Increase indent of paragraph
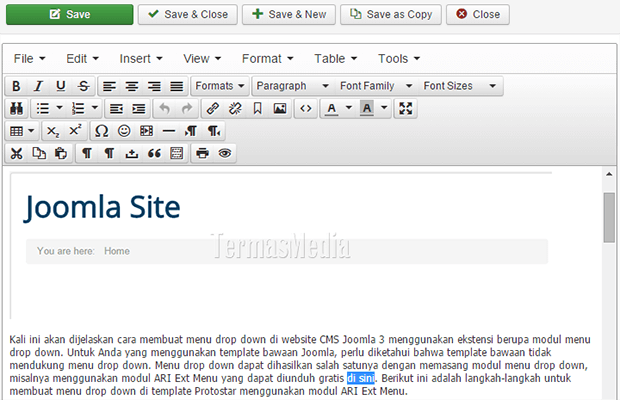This screenshot has width=620, height=400. click(139, 108)
